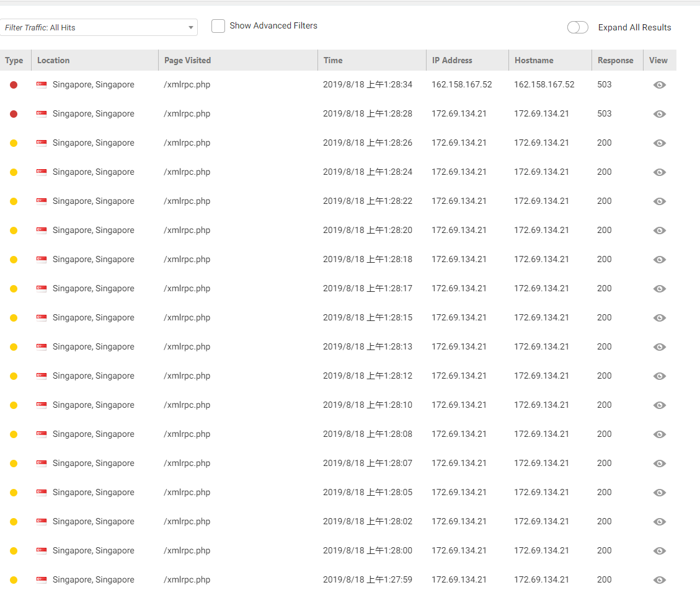
Task: View details of the 1:28:34 hit
Action: (660, 85)
